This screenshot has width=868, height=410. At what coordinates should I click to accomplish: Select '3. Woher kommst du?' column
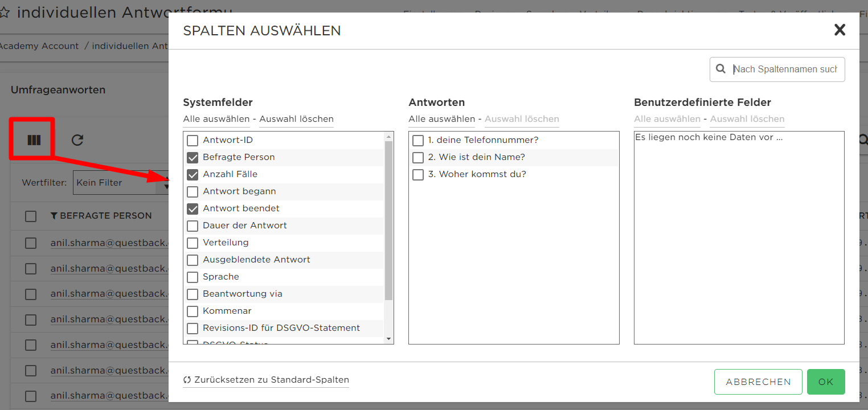pyautogui.click(x=418, y=175)
